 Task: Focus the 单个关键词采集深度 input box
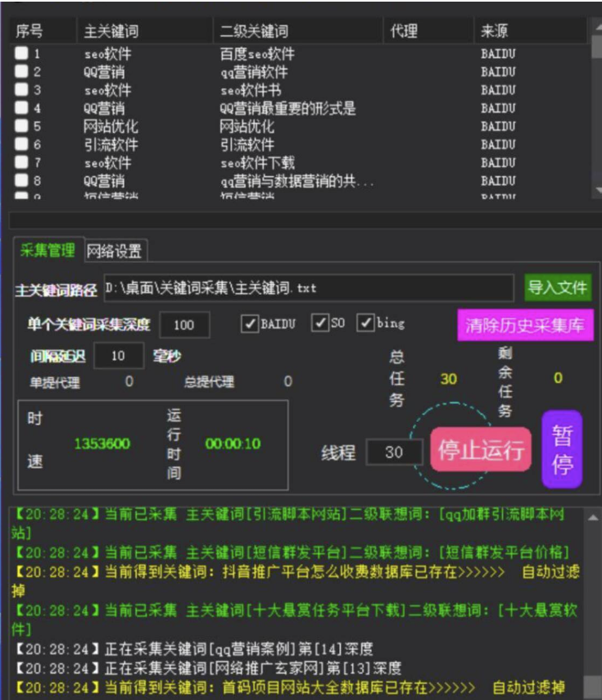click(184, 325)
